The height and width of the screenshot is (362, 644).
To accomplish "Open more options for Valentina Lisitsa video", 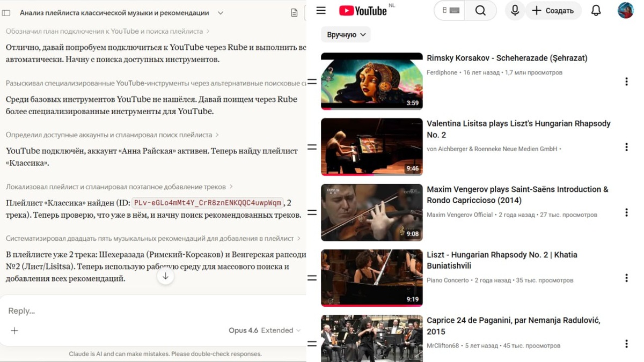I will 626,147.
